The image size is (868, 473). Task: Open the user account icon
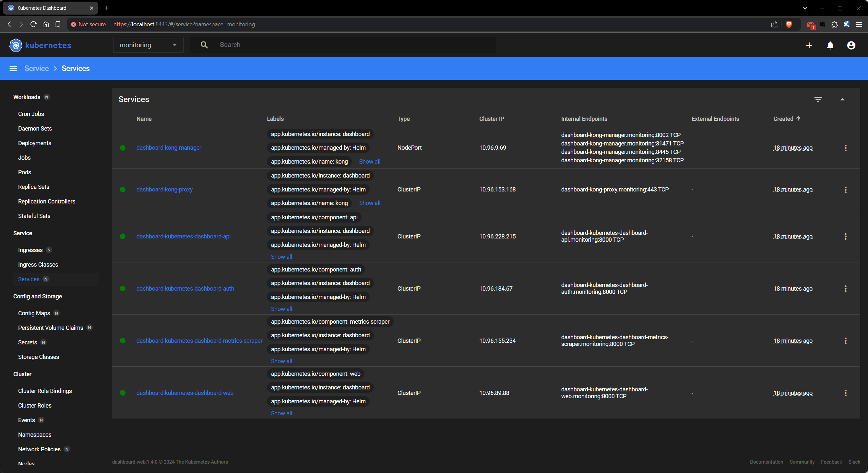pos(851,45)
